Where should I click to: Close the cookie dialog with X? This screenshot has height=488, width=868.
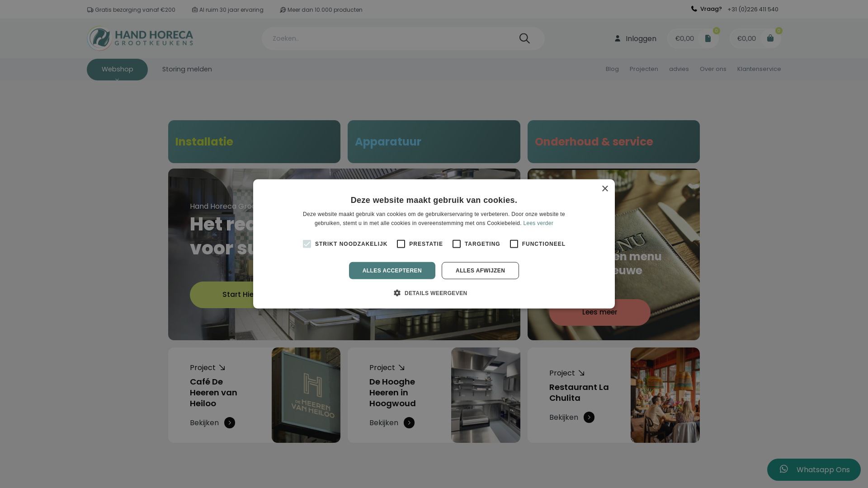(x=605, y=188)
